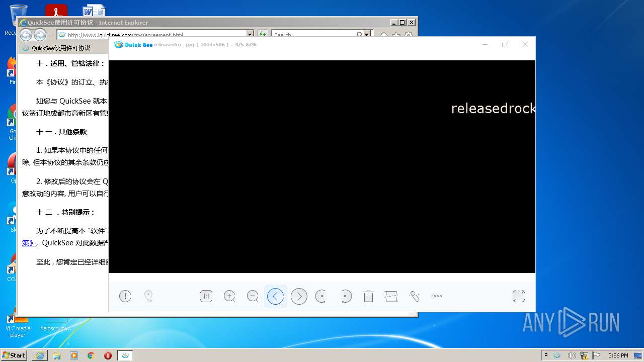The width and height of the screenshot is (644, 362).
Task: Zoom in with the magnifier plus icon
Action: (229, 296)
